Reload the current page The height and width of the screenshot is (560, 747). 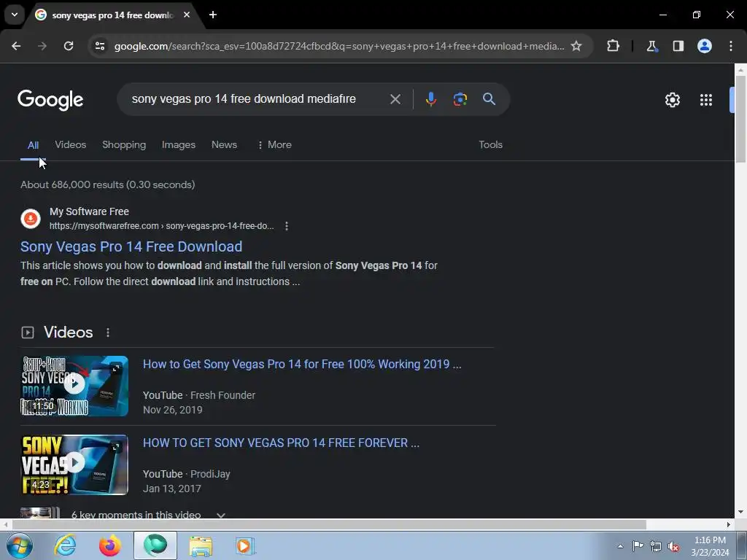[69, 46]
